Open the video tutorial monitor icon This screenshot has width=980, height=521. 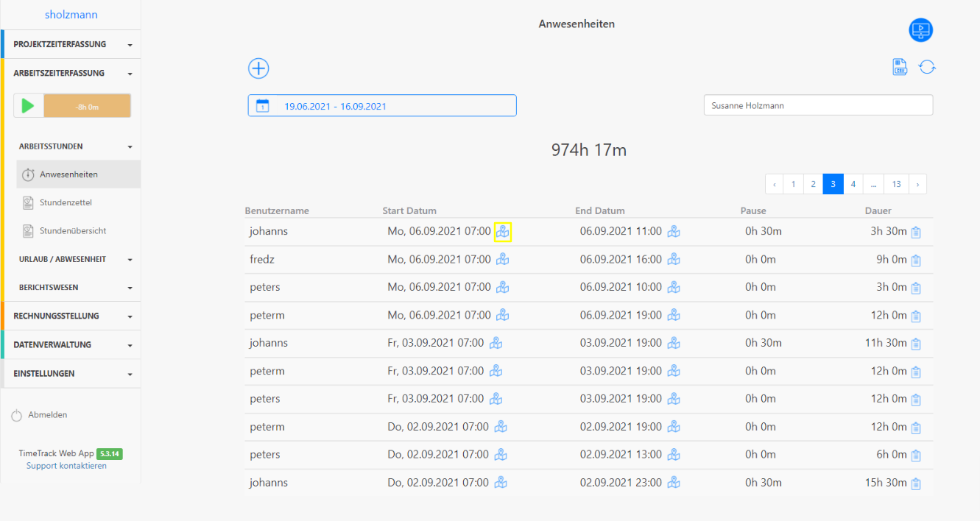[x=920, y=30]
